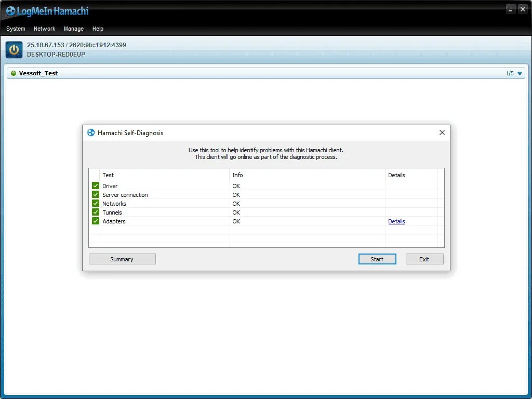Minimize the Hamachi main window
Viewport: 532px width, 399px height.
pos(511,9)
